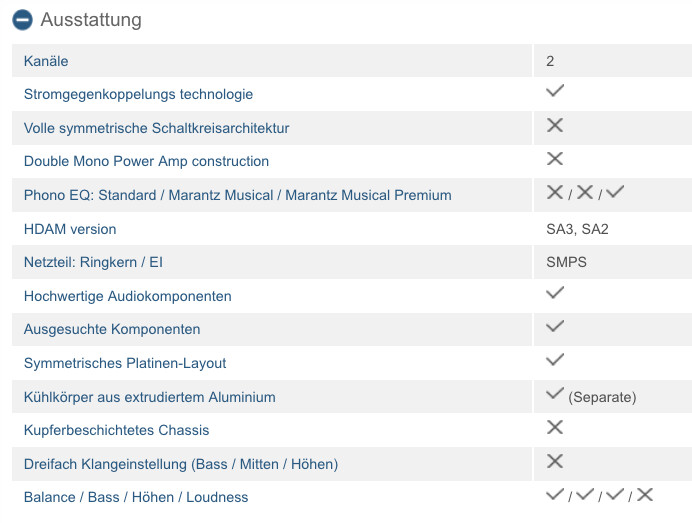Click X mark for Volle symmetrische Schaltkreisarchitektur

[x=555, y=125]
